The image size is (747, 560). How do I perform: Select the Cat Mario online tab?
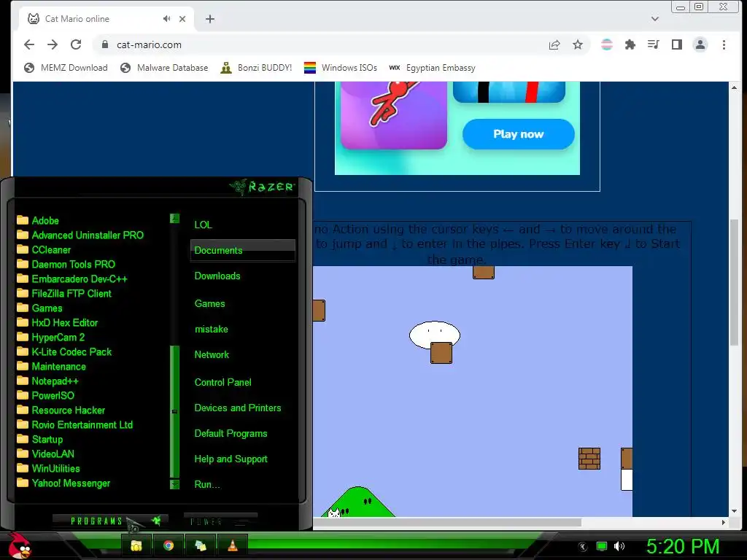107,19
